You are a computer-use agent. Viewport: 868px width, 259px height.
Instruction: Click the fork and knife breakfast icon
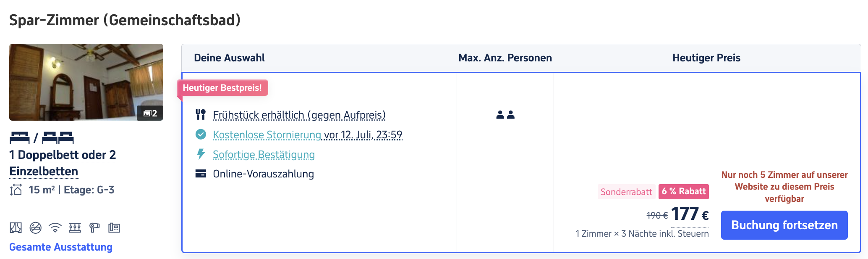[201, 115]
